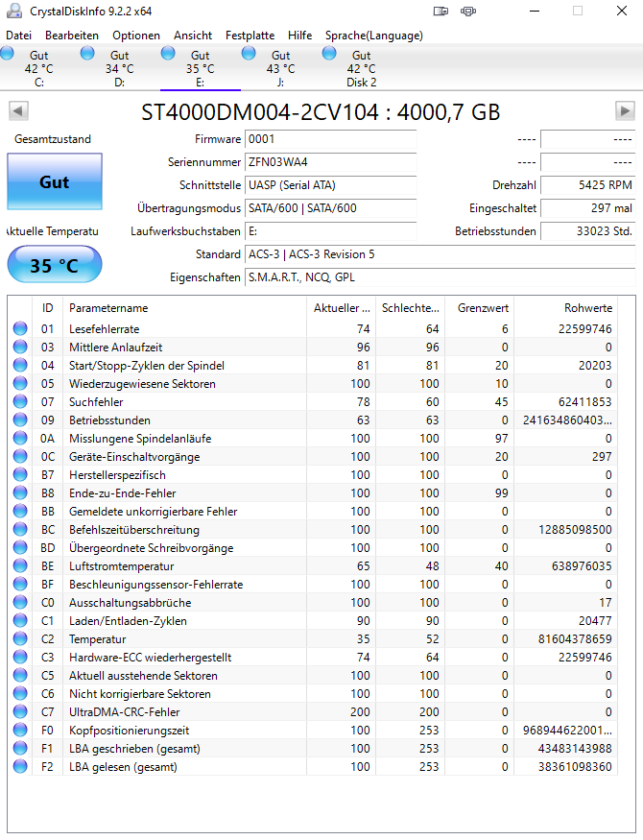Image resolution: width=643 pixels, height=840 pixels.
Task: Click the ID column header
Action: point(48,308)
